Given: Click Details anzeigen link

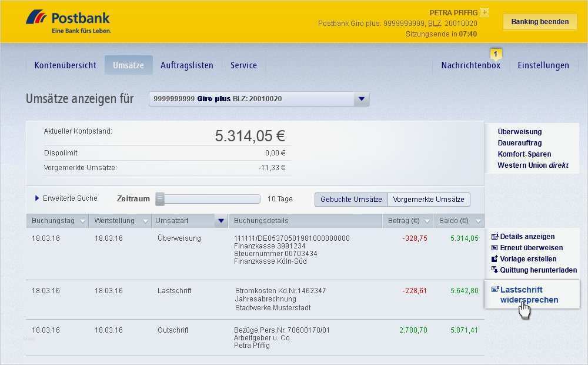Looking at the screenshot, I should click(x=527, y=237).
